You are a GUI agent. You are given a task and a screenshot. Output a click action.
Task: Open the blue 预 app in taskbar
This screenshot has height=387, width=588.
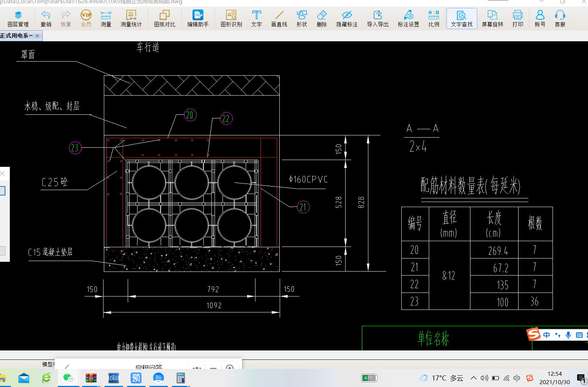click(136, 378)
